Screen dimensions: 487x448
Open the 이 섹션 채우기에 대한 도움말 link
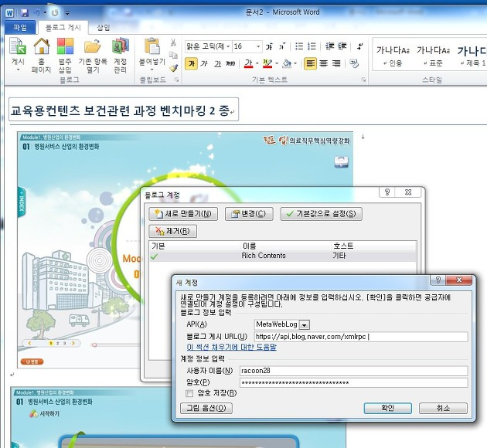click(x=231, y=347)
